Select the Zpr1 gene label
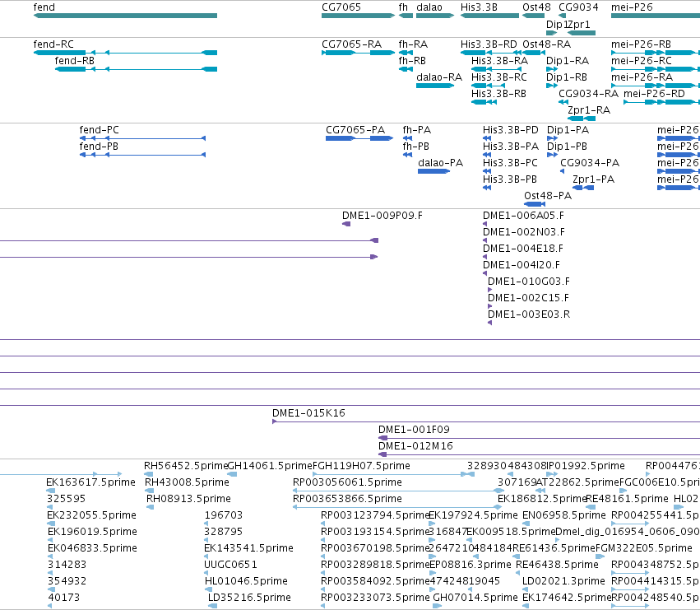 [578, 24]
